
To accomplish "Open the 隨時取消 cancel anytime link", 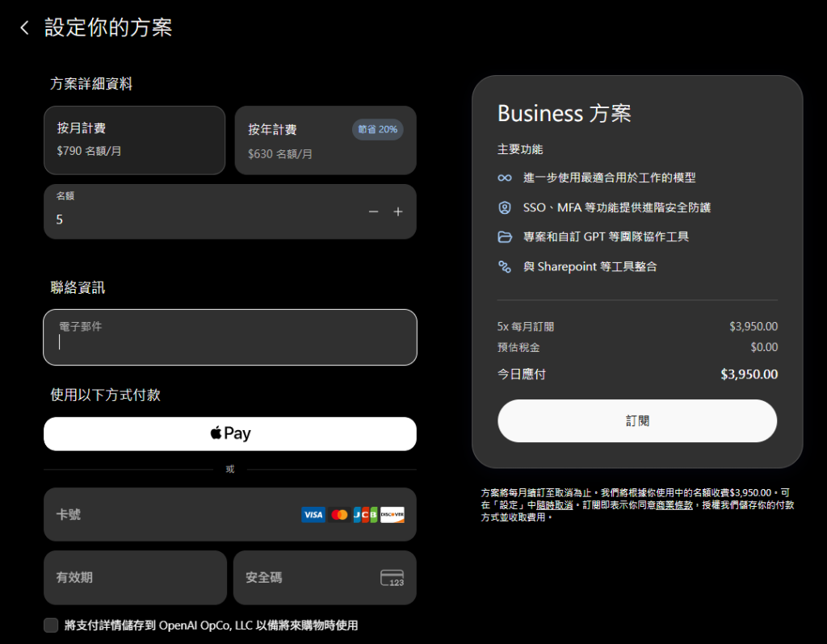I will coord(554,505).
